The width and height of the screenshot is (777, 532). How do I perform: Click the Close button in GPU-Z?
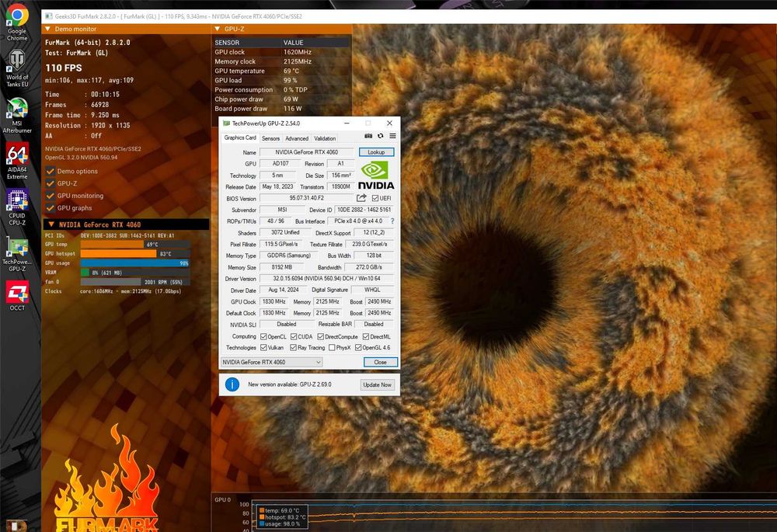(380, 362)
